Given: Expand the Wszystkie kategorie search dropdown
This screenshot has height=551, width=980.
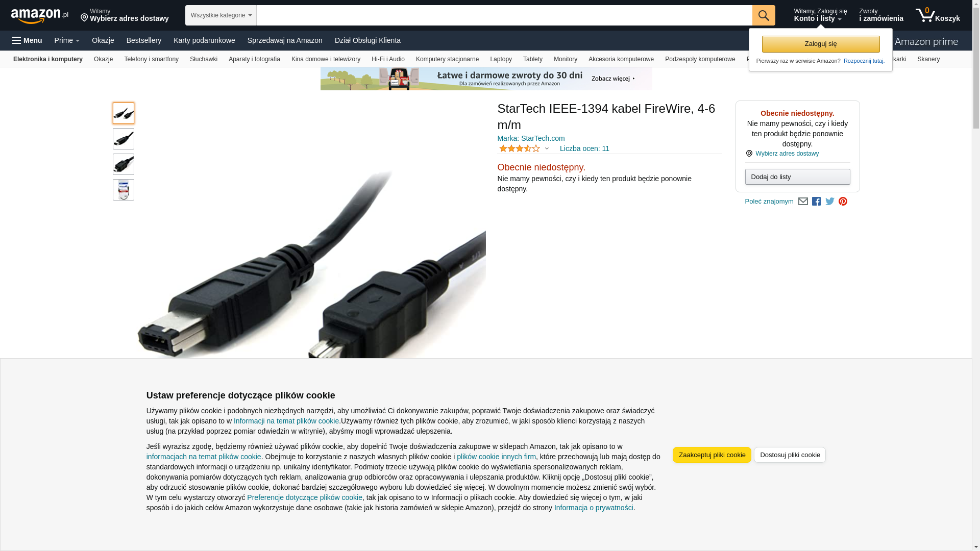Looking at the screenshot, I should pos(221,15).
